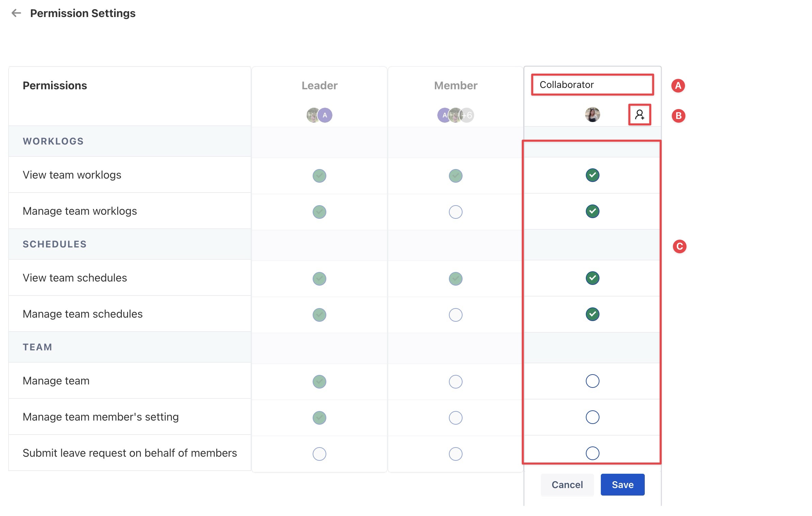Image resolution: width=812 pixels, height=516 pixels.
Task: Disable View team schedules for Collaborator
Action: point(592,278)
